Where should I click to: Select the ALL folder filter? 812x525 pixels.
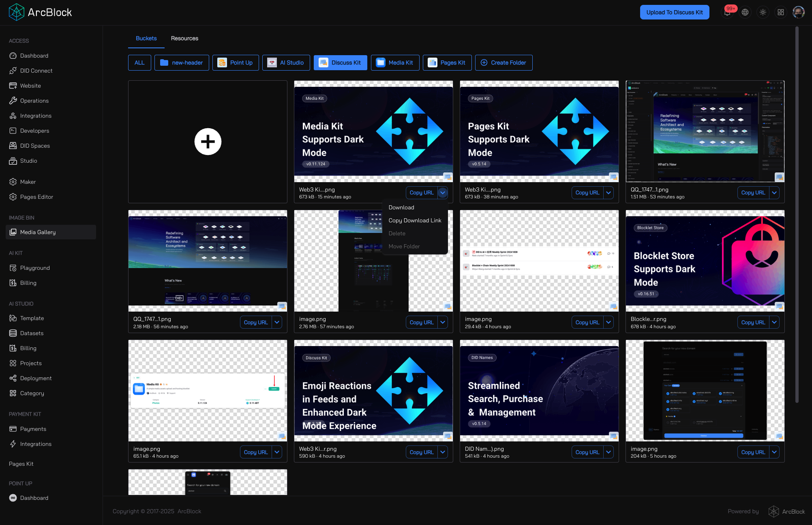(139, 62)
